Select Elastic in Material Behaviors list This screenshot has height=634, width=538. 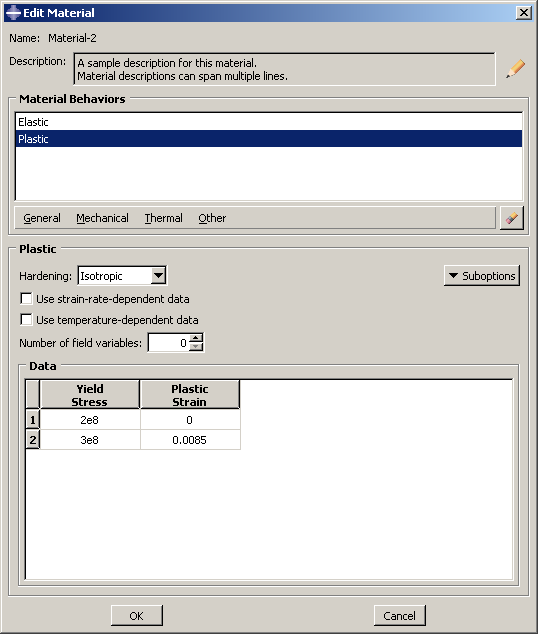point(269,122)
